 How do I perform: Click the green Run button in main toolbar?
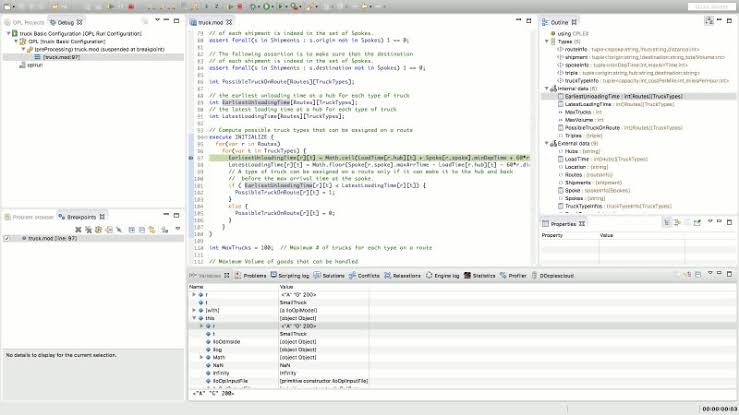click(266, 7)
